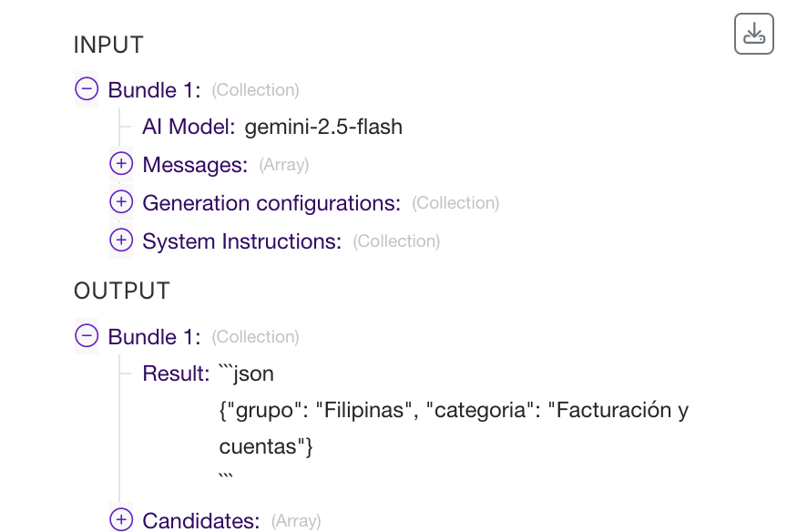Expand Generation configurations plus icon
The image size is (787, 532).
[x=121, y=202]
